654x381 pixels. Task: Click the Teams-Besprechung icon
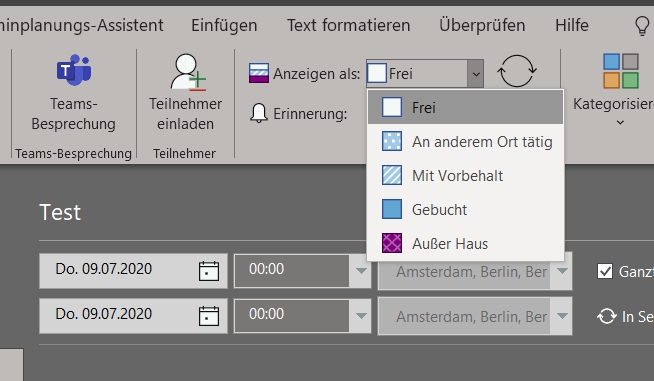tap(74, 70)
